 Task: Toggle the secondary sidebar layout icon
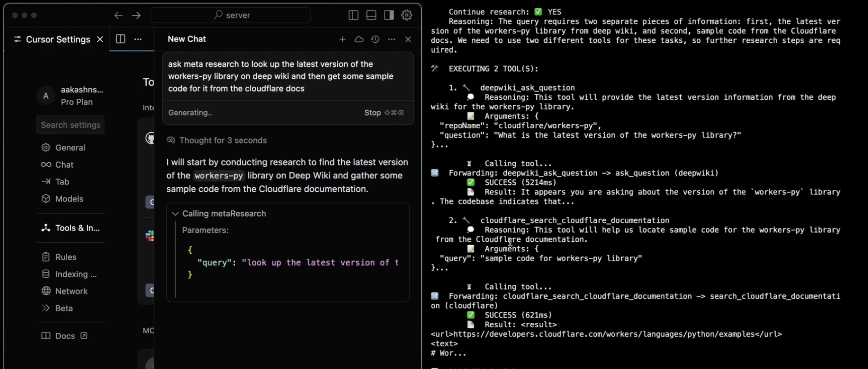coord(389,15)
